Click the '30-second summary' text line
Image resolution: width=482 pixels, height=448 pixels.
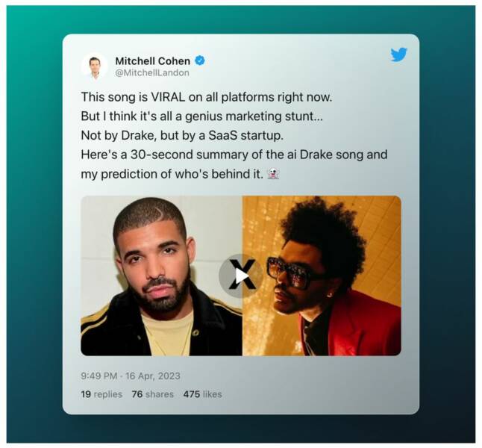pyautogui.click(x=234, y=155)
